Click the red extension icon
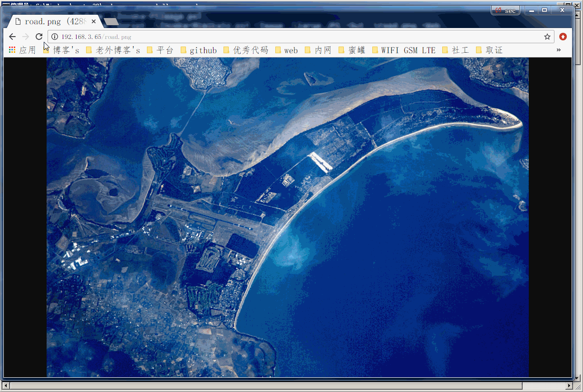583x392 pixels. tap(563, 37)
